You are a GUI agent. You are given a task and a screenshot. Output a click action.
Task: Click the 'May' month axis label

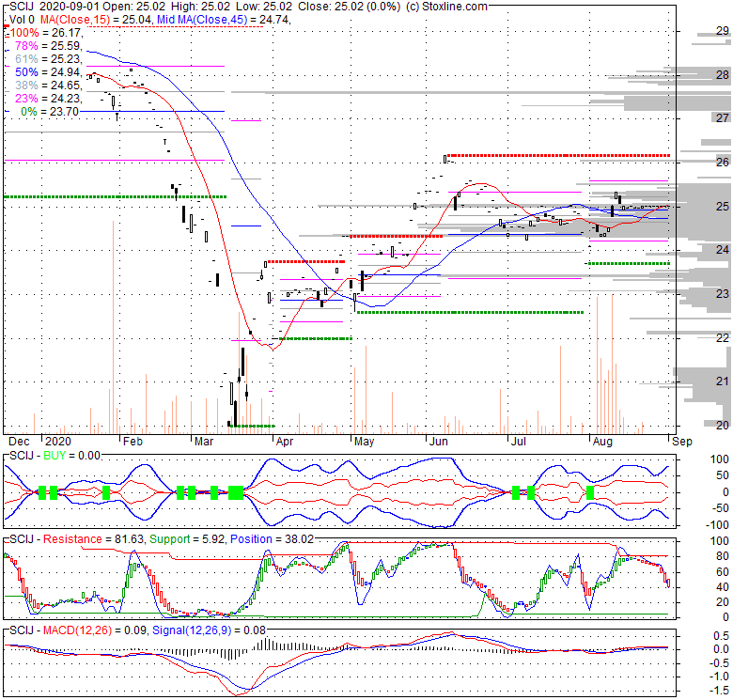click(365, 441)
